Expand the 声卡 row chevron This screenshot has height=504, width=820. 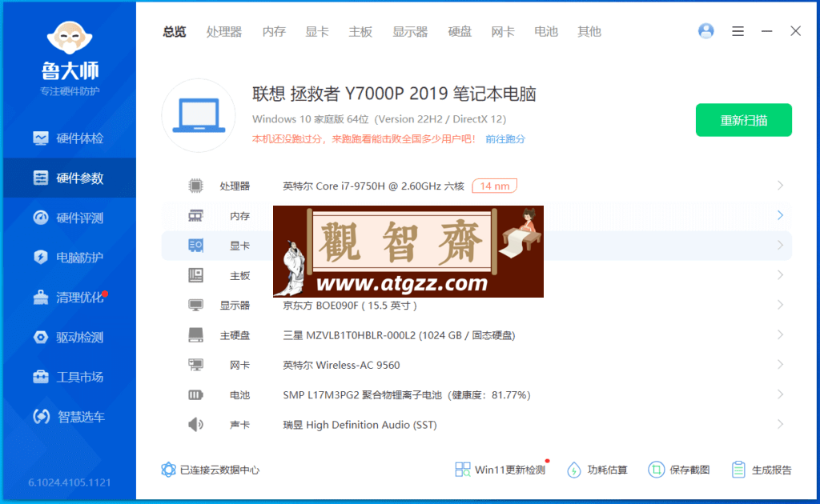click(780, 424)
